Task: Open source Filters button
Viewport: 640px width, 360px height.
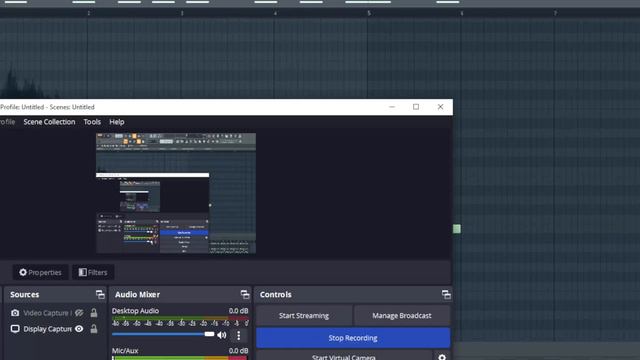Action: 93,272
